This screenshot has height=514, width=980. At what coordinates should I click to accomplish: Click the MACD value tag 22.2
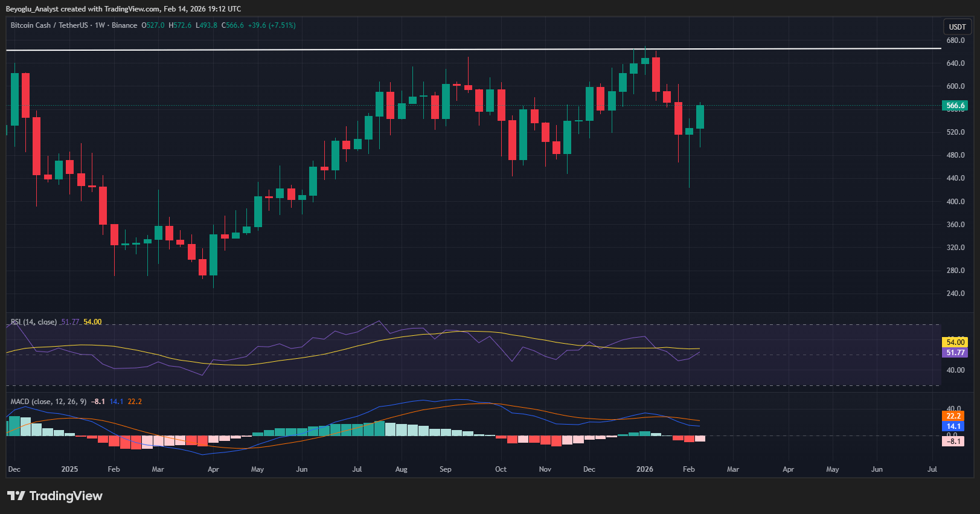point(953,416)
